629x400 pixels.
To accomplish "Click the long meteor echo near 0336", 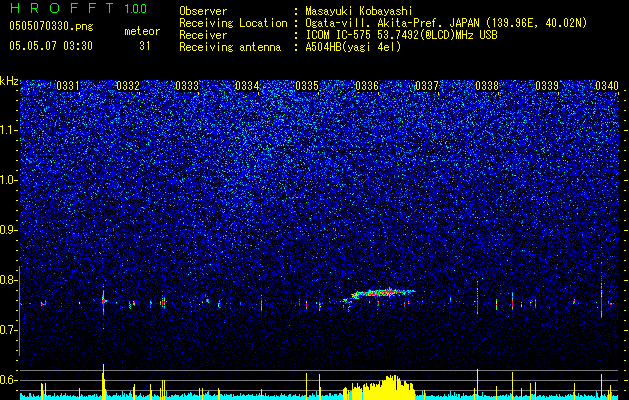I will click(379, 294).
